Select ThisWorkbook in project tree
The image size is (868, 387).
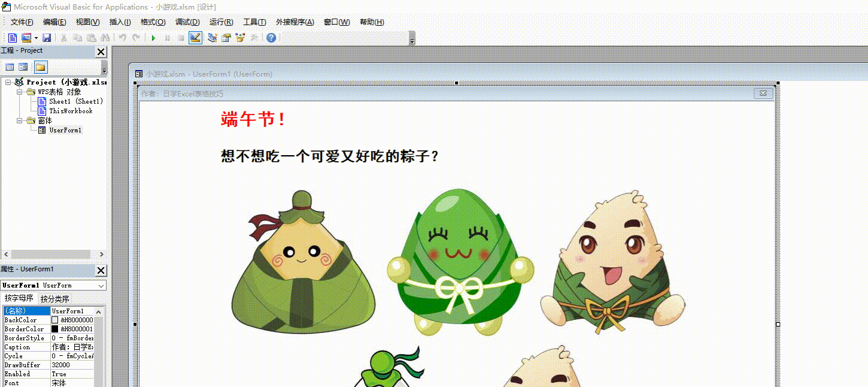71,111
